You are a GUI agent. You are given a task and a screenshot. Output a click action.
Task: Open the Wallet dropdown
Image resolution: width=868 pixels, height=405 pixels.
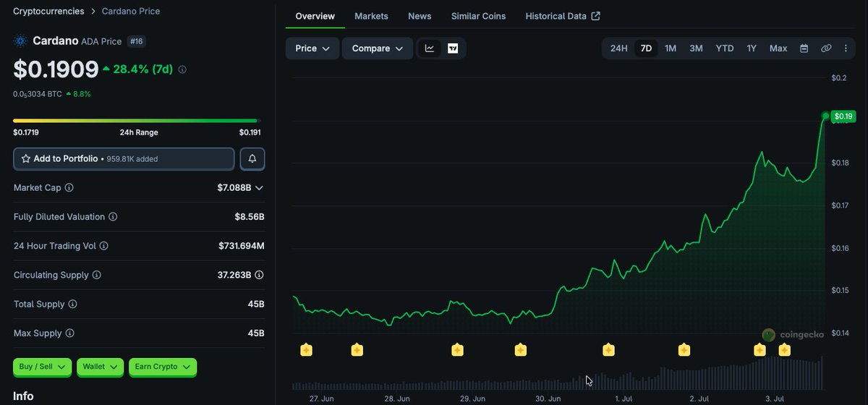100,367
